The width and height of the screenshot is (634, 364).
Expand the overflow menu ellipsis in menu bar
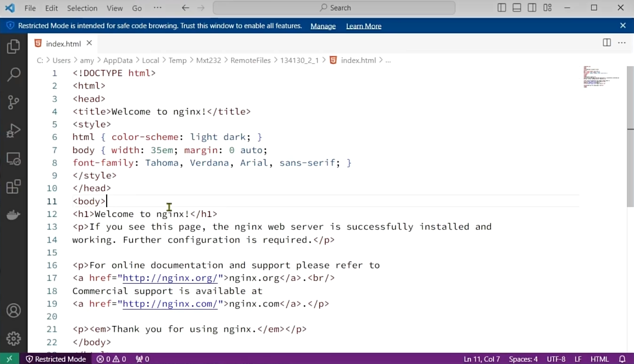click(157, 8)
